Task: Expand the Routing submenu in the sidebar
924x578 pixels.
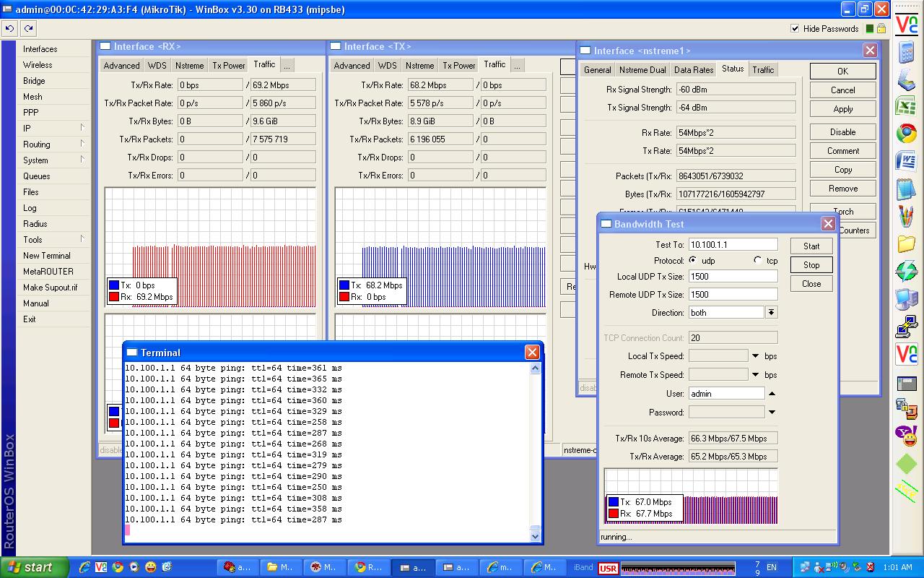Action: point(82,144)
